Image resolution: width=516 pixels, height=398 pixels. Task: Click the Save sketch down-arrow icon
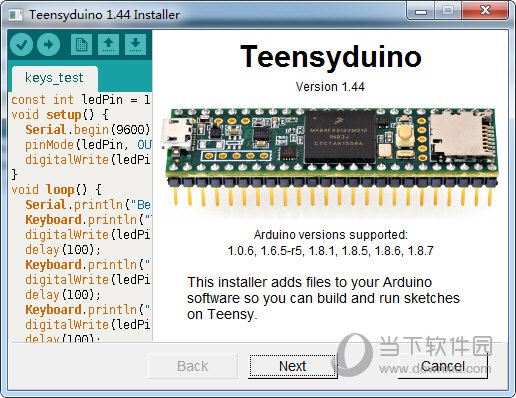click(x=135, y=44)
